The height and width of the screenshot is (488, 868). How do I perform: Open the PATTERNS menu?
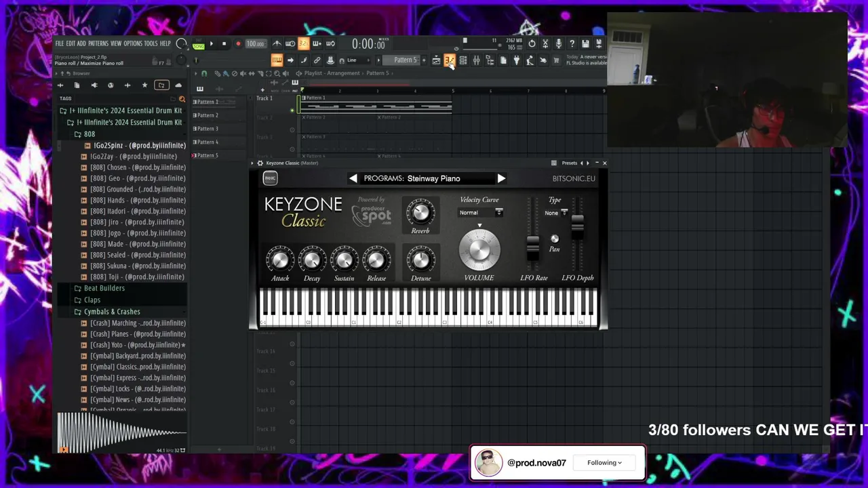[x=98, y=44]
